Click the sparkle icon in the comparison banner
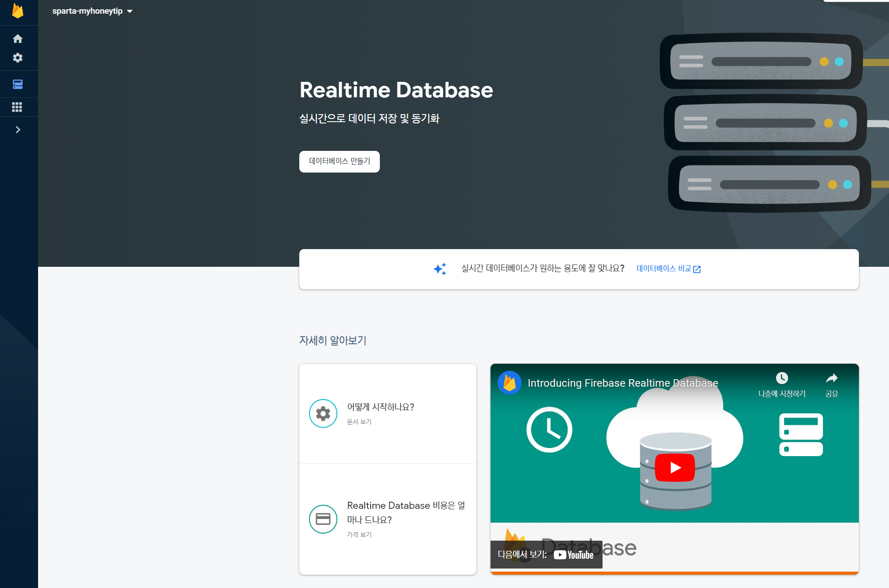 tap(440, 269)
